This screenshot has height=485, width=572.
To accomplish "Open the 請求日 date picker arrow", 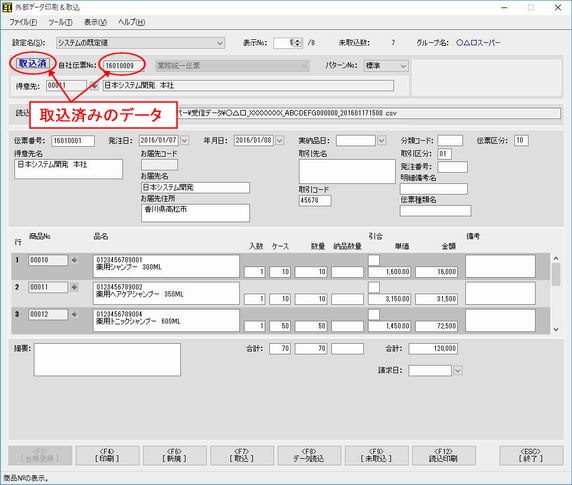I will tap(458, 371).
